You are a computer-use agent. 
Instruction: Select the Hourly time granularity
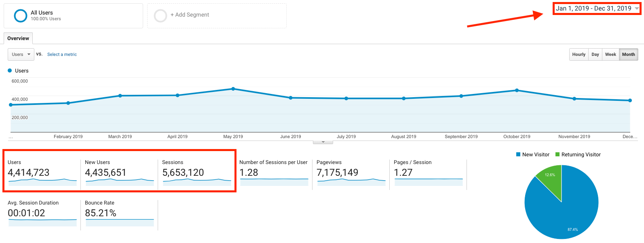[x=579, y=54]
